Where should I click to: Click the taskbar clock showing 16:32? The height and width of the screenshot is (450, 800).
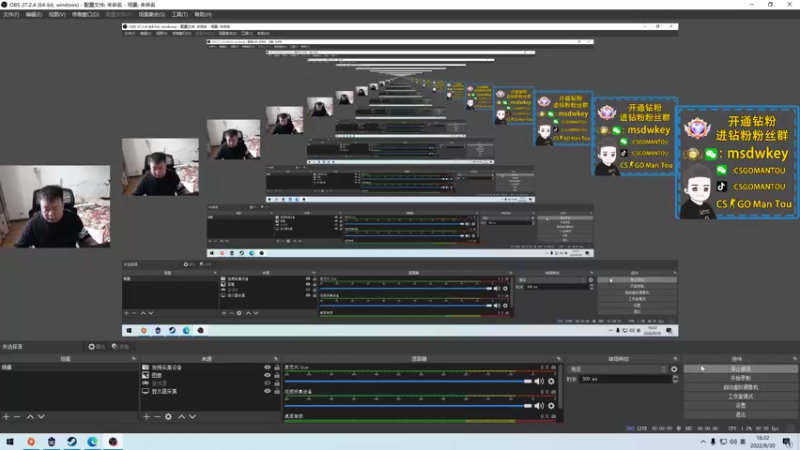pyautogui.click(x=762, y=442)
